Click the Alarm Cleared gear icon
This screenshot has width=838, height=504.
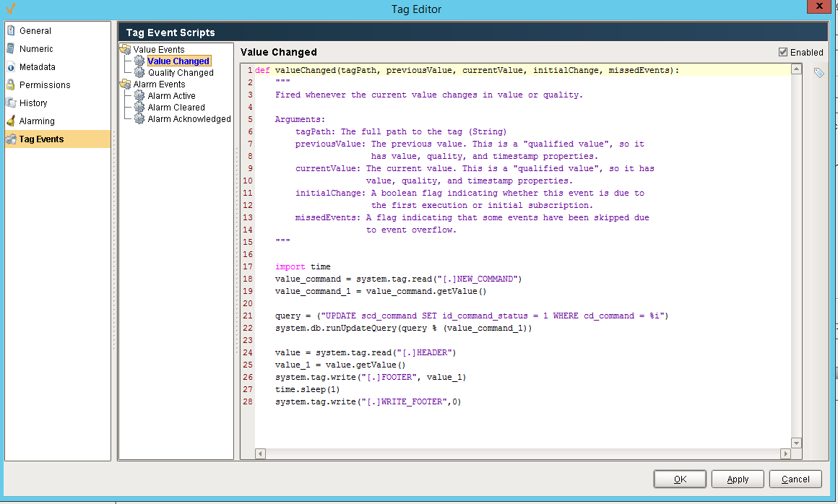coord(139,108)
